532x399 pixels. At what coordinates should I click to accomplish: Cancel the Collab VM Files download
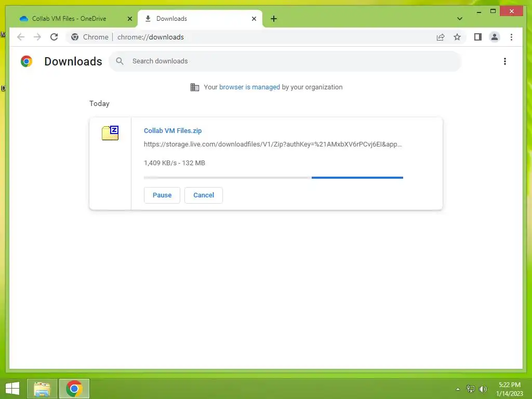coord(204,195)
